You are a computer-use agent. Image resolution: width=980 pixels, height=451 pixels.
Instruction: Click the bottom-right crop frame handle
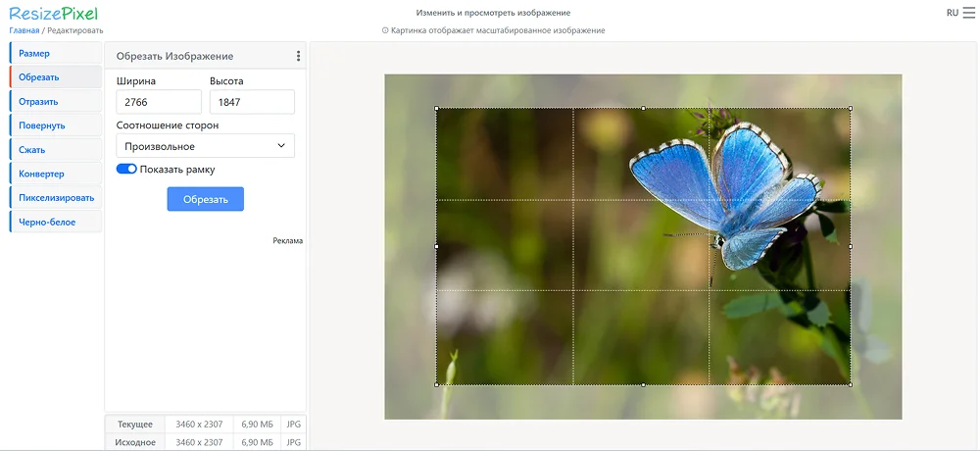[850, 384]
